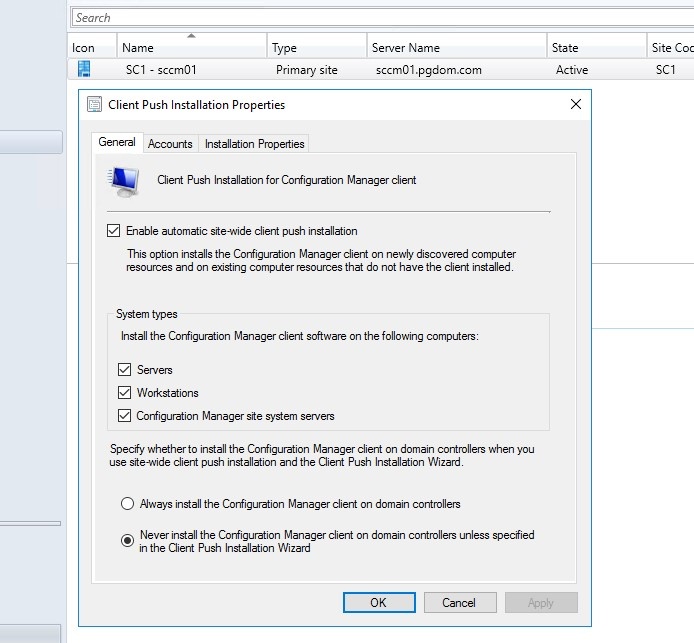694x643 pixels.
Task: Toggle Configuration Manager site system servers checkbox
Action: tap(124, 416)
